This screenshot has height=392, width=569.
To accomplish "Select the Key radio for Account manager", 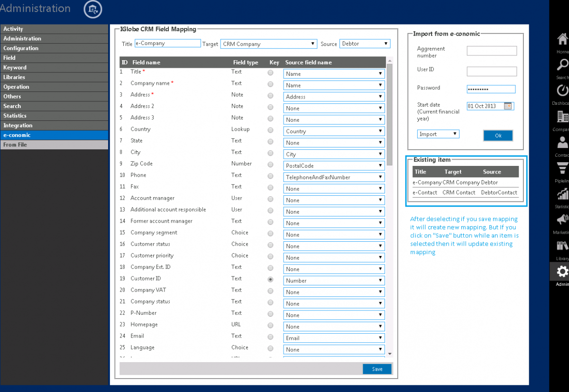I will [x=270, y=199].
